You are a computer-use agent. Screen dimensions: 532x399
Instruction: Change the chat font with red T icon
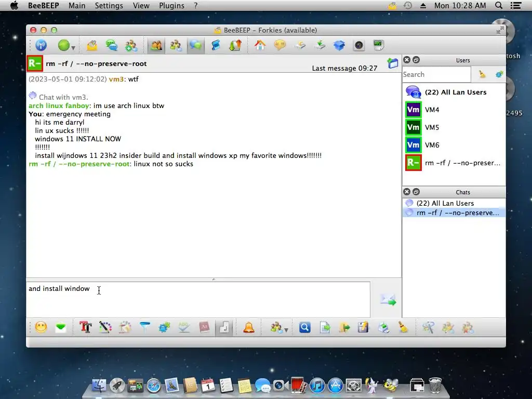86,327
